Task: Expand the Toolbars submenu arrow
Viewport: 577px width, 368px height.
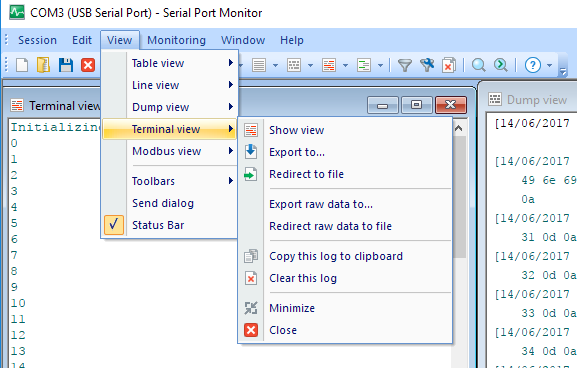Action: click(231, 181)
